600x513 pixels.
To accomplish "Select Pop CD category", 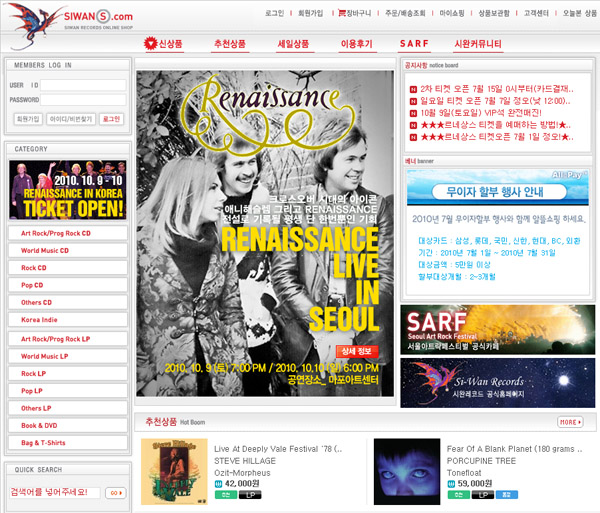I will (68, 285).
